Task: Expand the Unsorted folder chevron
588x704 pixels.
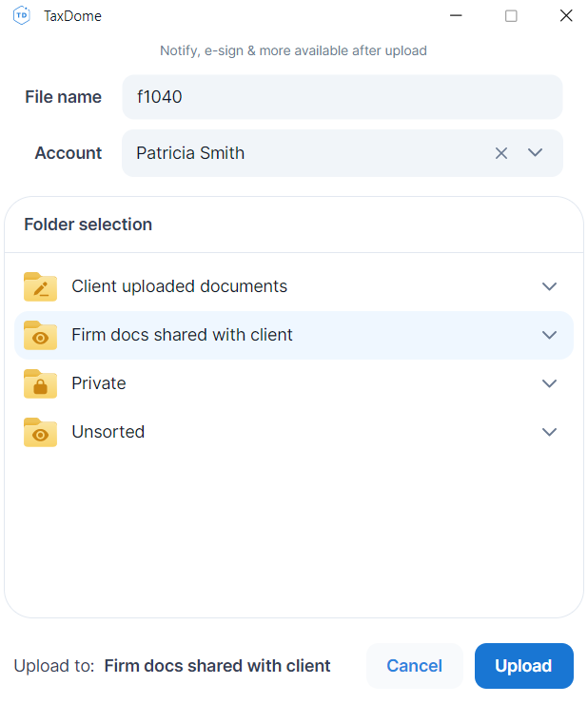Action: point(549,432)
